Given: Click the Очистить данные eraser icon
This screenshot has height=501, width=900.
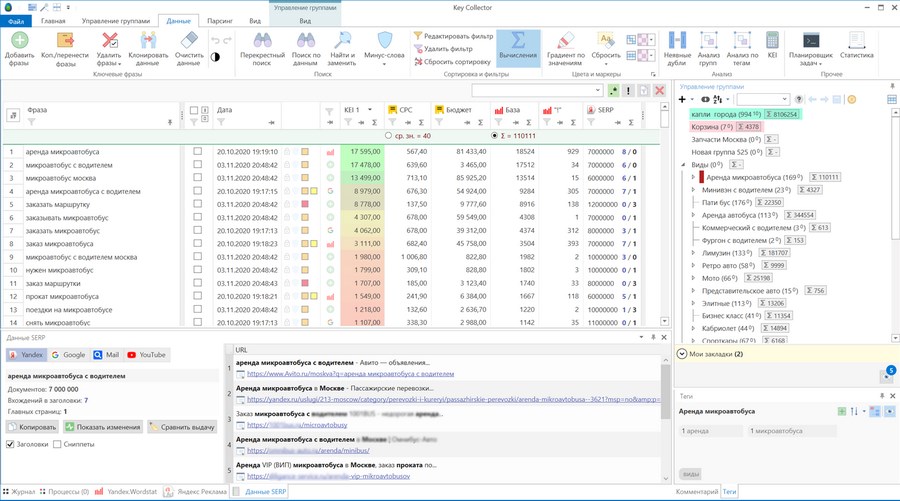Looking at the screenshot, I should pos(189,40).
